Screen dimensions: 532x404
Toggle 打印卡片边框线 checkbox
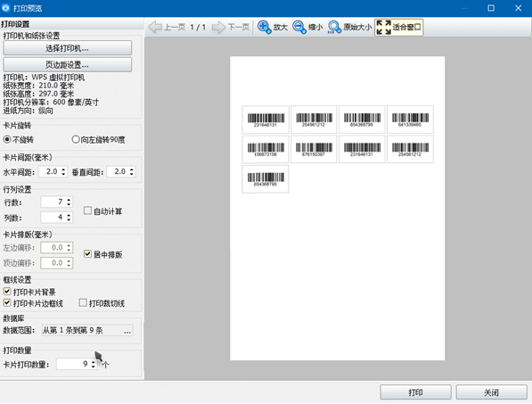pyautogui.click(x=33, y=303)
